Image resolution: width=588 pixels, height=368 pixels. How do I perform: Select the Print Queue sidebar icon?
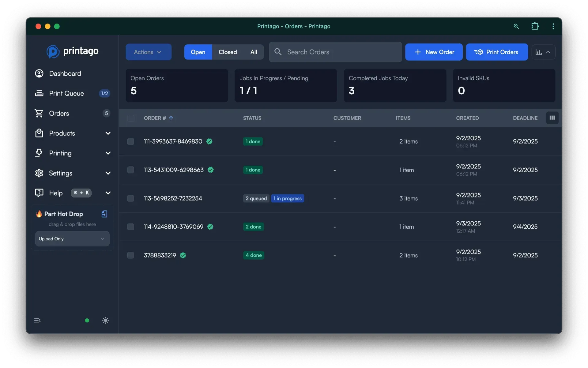point(39,93)
